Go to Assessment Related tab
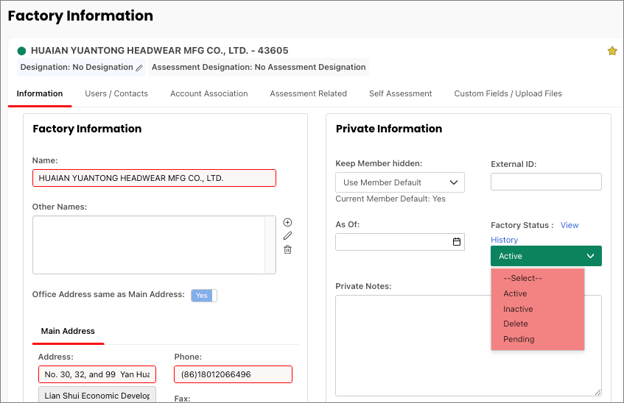The image size is (624, 403). (308, 93)
